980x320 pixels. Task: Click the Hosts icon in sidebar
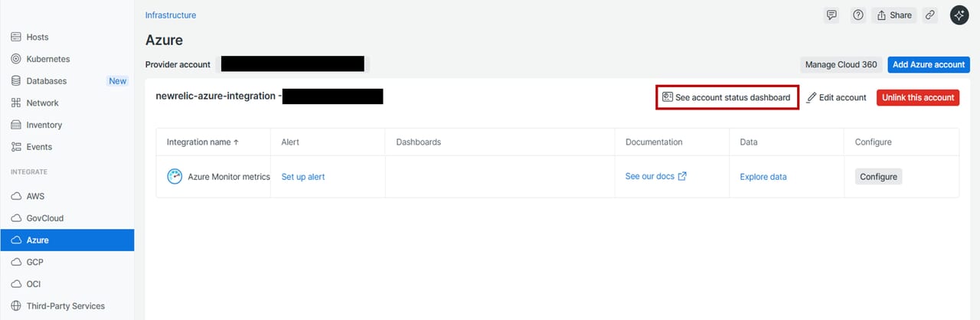(x=16, y=37)
